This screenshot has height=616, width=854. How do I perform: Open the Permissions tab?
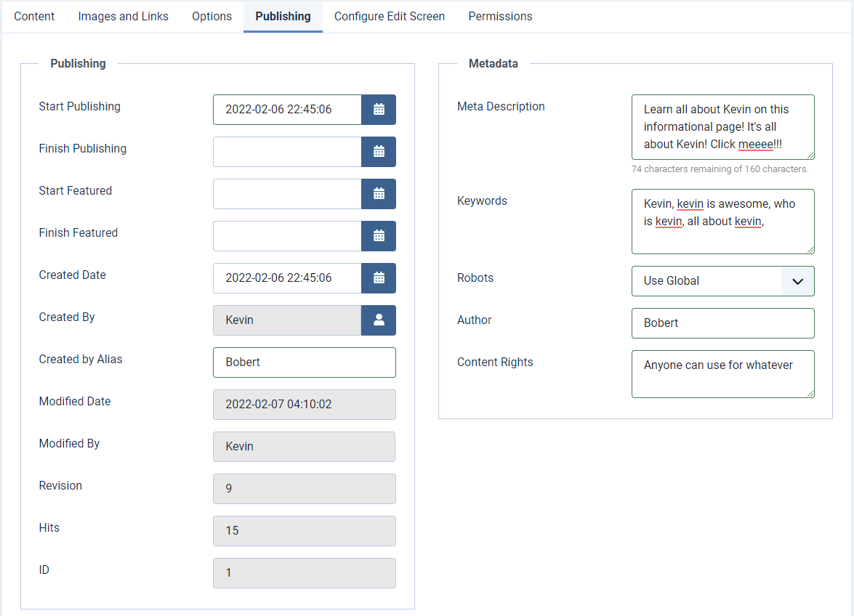coord(500,16)
